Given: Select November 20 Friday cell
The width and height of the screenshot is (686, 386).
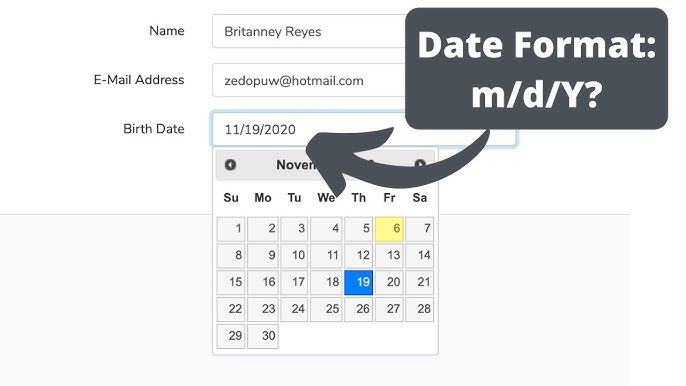Looking at the screenshot, I should 389,282.
